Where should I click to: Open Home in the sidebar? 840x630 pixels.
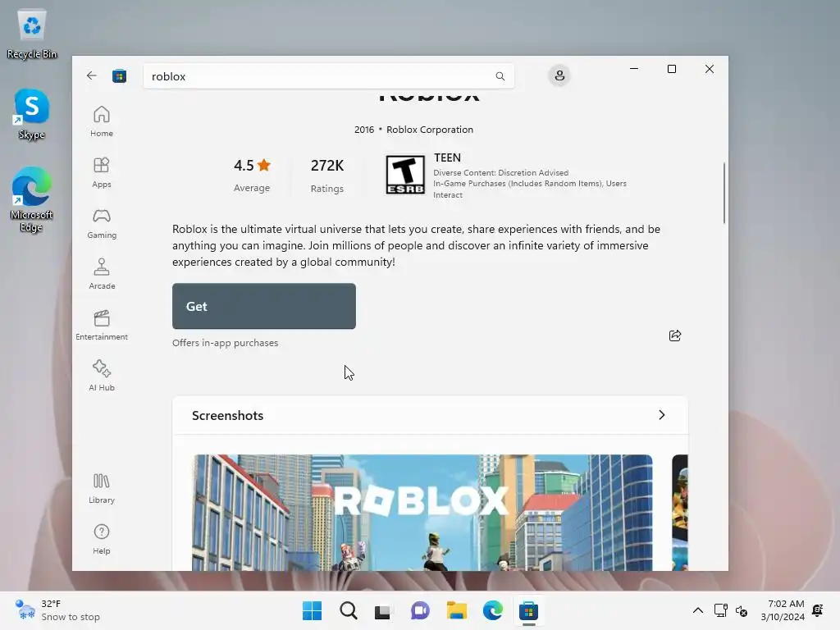pos(102,121)
